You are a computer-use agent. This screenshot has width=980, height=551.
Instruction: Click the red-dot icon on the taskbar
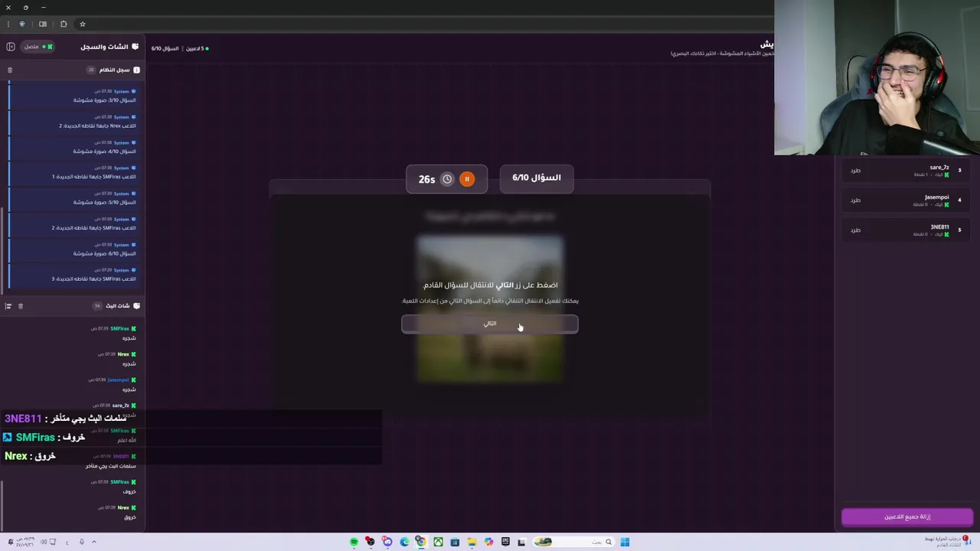coord(370,542)
